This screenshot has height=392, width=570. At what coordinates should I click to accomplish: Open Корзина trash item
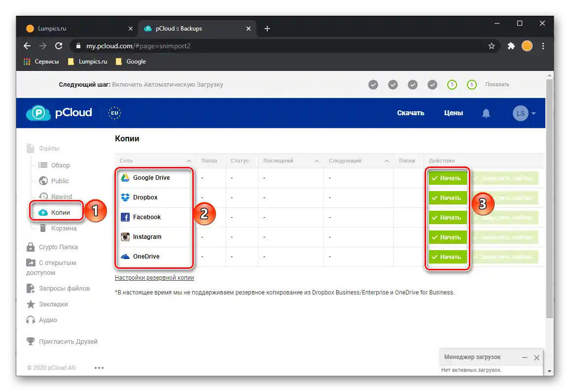(x=58, y=229)
